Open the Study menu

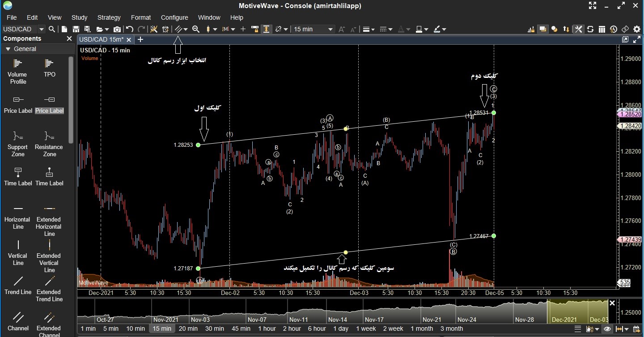[x=79, y=17]
